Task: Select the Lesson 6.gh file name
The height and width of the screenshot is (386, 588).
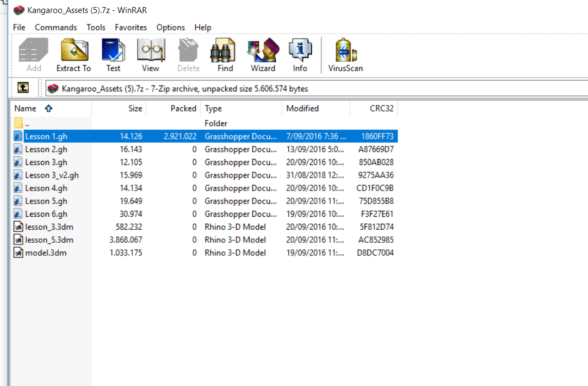Action: (46, 214)
